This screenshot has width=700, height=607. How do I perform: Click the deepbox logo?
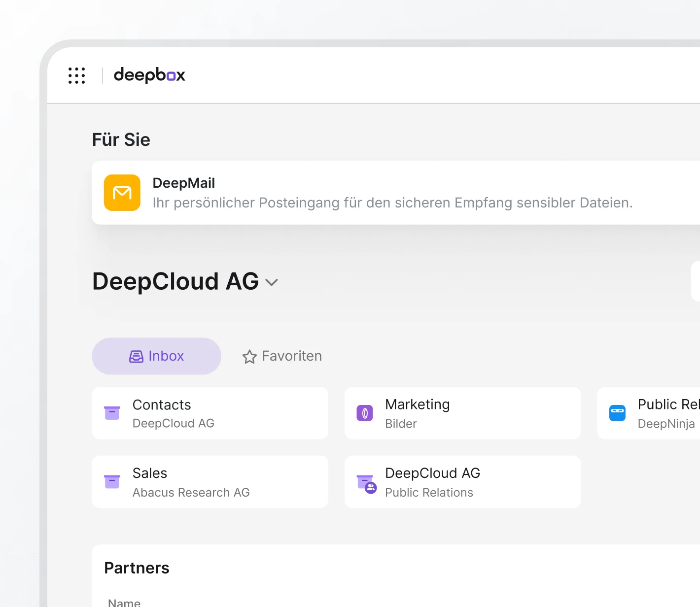149,75
